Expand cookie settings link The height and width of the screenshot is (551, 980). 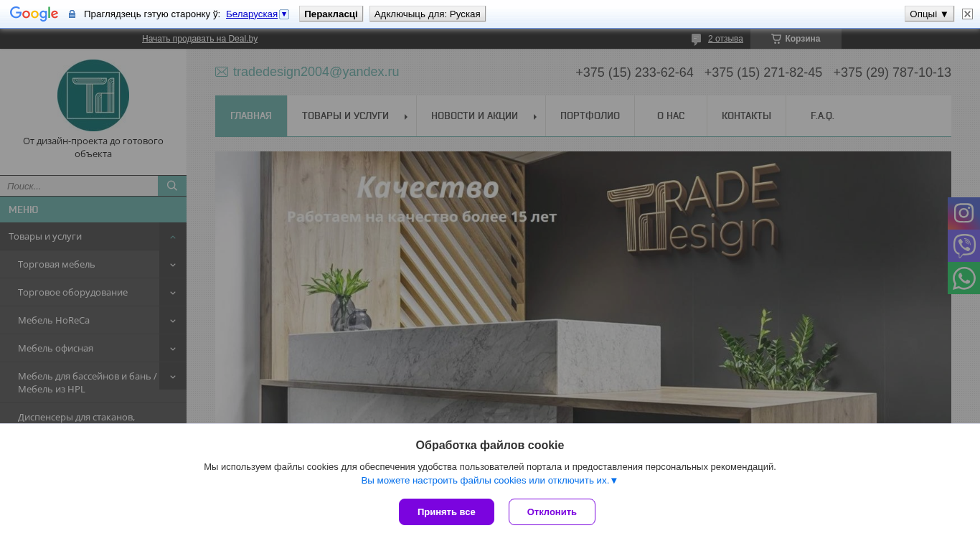point(489,481)
